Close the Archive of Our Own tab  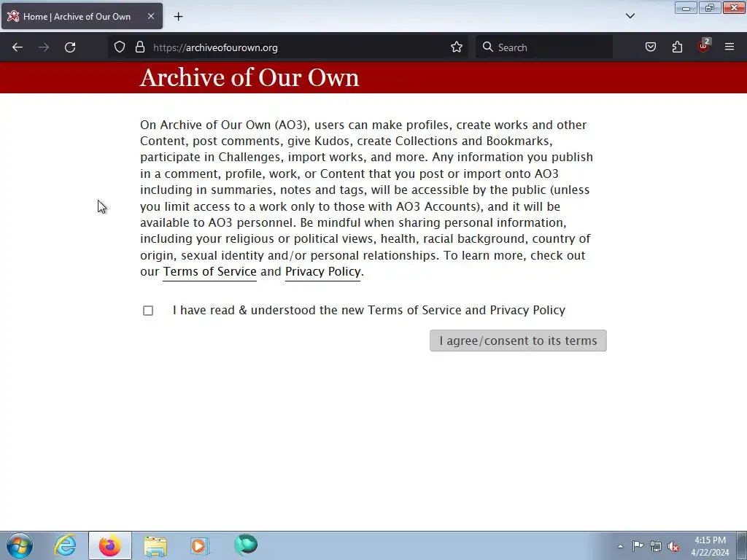pos(150,16)
